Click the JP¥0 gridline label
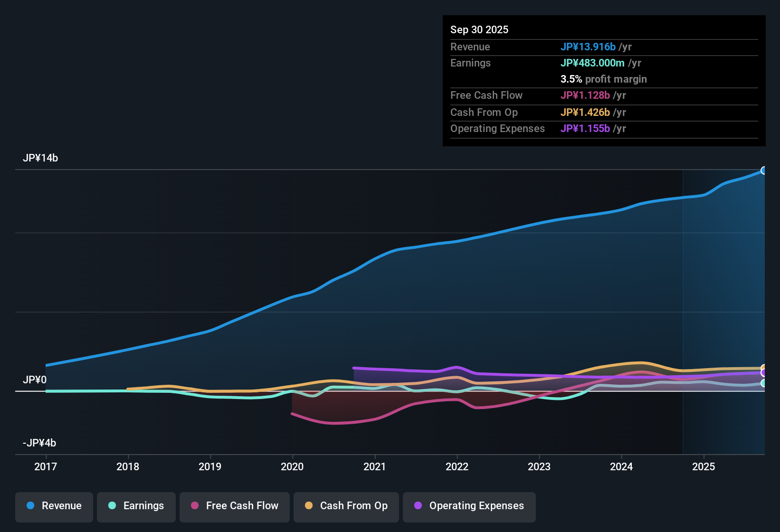 tap(35, 380)
